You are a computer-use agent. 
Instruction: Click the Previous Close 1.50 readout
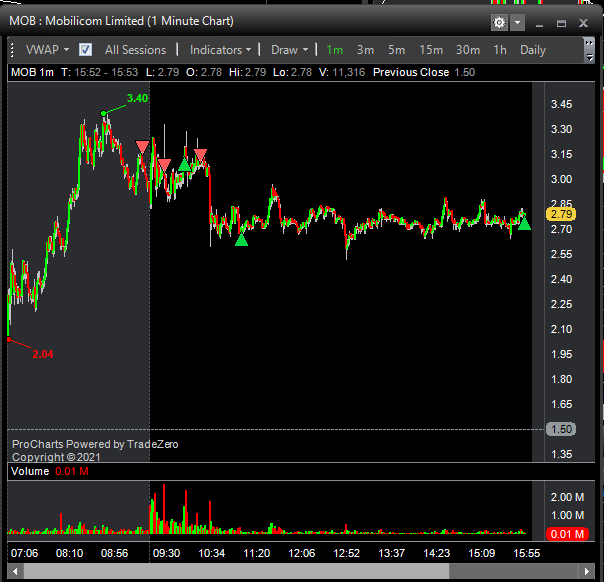[x=424, y=72]
